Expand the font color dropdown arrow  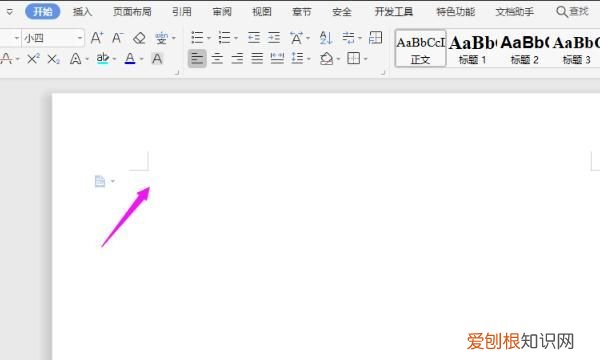click(x=142, y=59)
